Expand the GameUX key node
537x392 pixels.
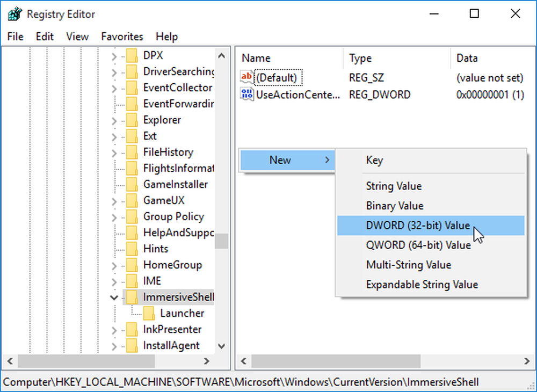tap(114, 200)
